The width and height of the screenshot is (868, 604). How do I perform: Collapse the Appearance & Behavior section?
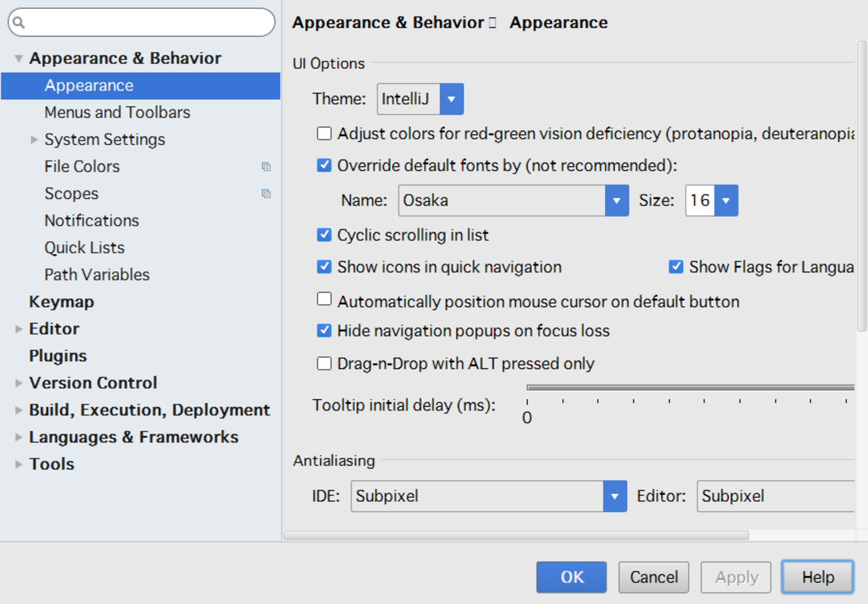coord(19,59)
